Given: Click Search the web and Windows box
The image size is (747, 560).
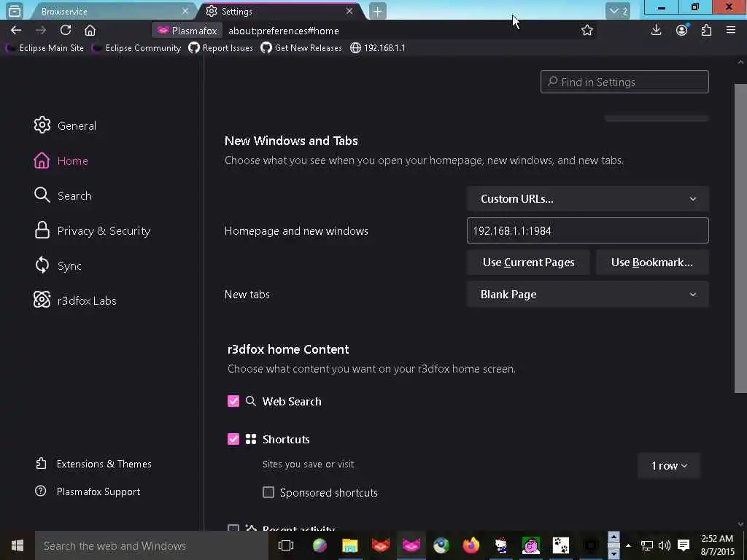Looking at the screenshot, I should click(152, 545).
